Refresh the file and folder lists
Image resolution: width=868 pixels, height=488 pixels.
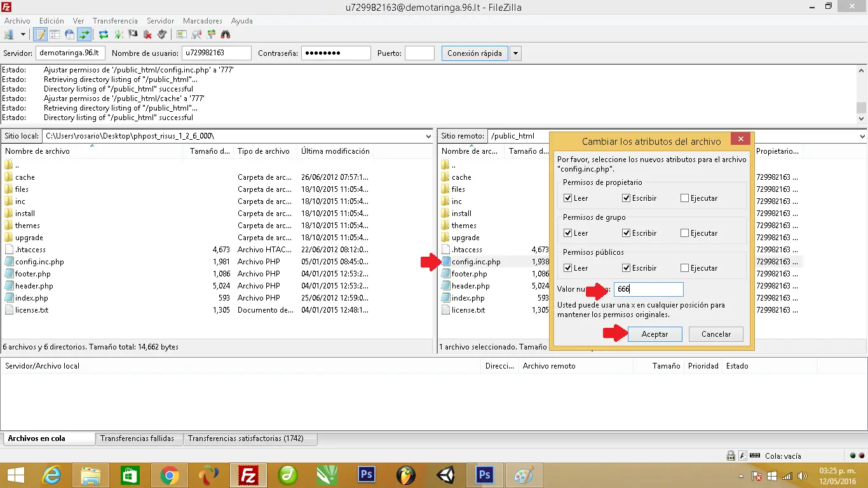(103, 34)
